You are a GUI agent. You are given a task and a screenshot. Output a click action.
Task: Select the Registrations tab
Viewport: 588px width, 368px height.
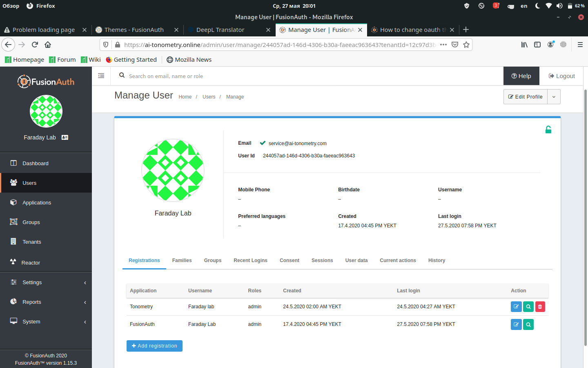[x=144, y=260]
